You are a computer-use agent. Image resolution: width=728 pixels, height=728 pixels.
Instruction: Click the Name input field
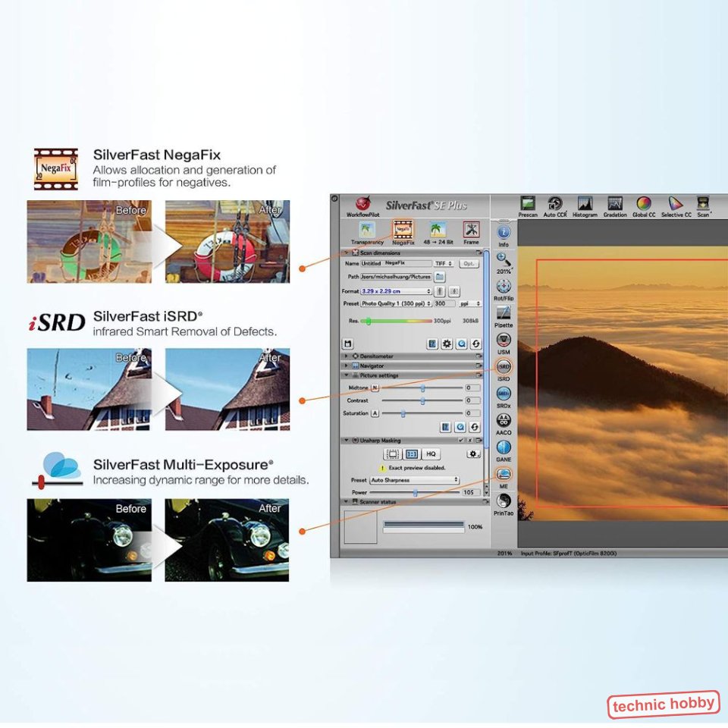pos(396,263)
